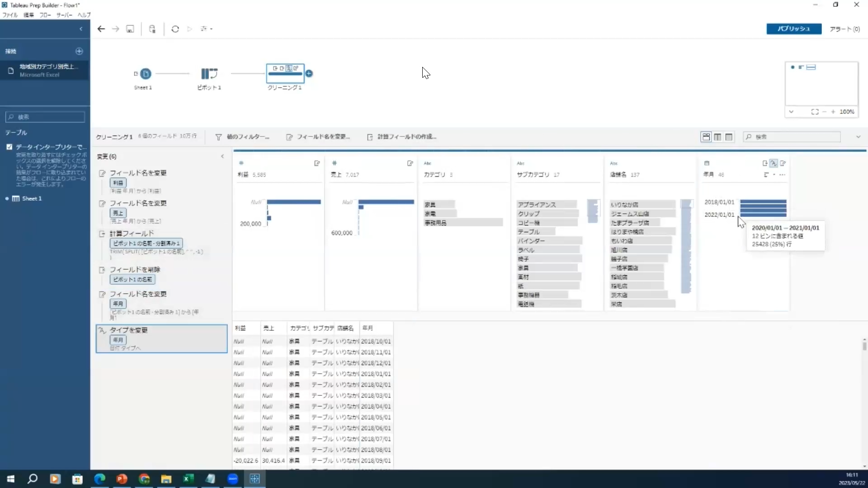The image size is (868, 488).
Task: Add a new connection with plus icon
Action: (79, 51)
